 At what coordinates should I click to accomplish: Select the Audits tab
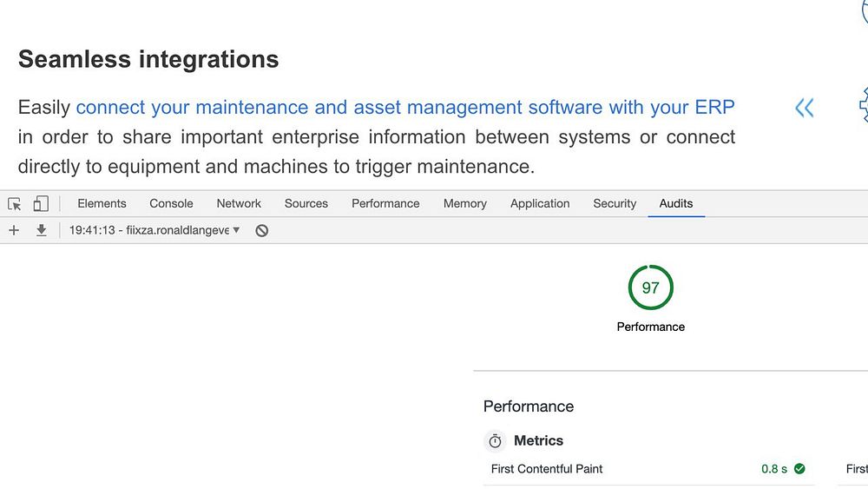(x=676, y=203)
